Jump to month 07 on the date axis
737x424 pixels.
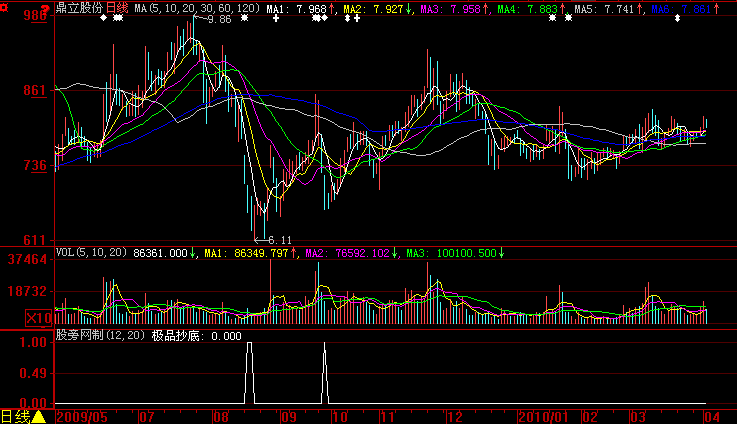(147, 417)
